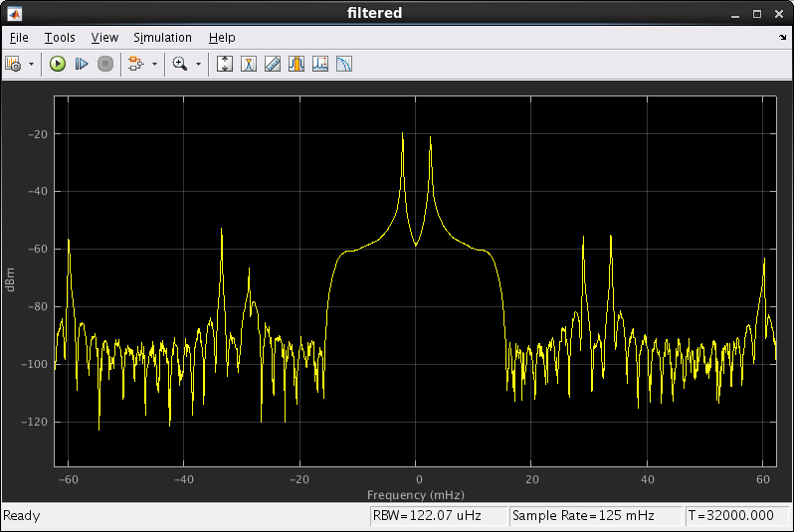Select the Zoom In magnifier tool
The height and width of the screenshot is (532, 794).
[x=180, y=64]
